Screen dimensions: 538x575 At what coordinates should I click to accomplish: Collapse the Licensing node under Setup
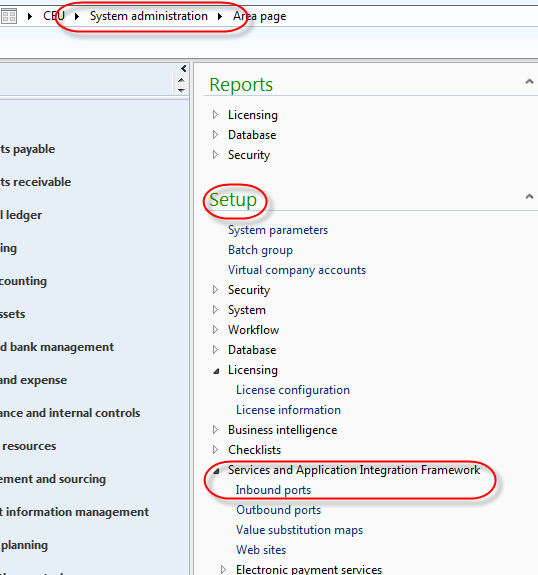(216, 371)
